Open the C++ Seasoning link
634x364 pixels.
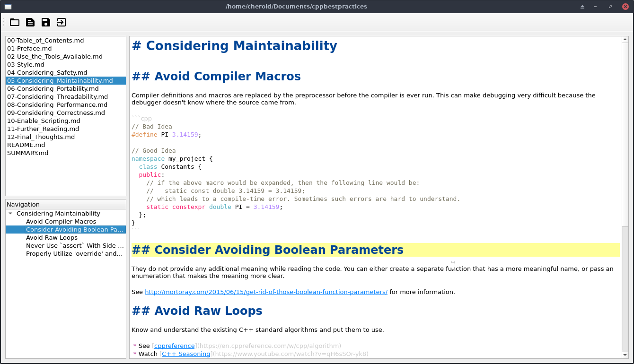pos(186,354)
